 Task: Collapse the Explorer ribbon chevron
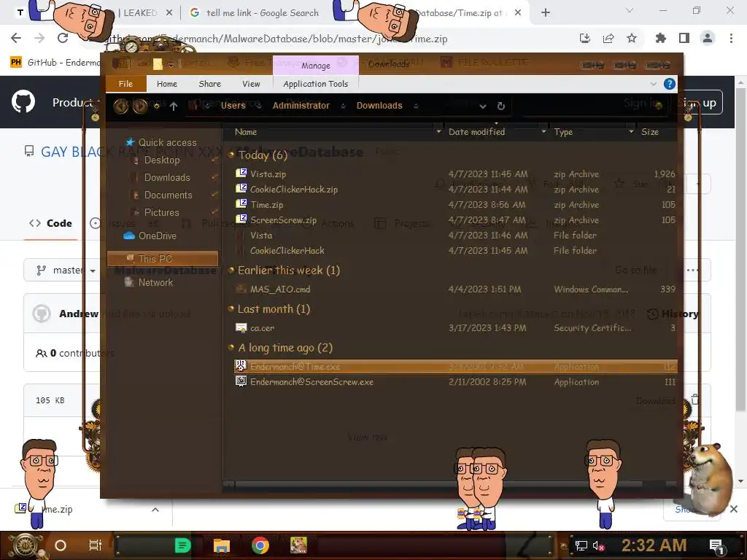pos(653,84)
